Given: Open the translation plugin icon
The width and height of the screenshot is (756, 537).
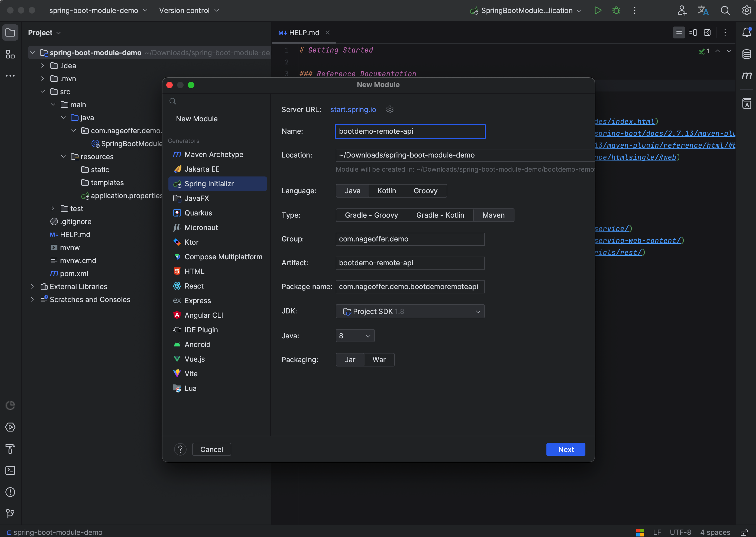Looking at the screenshot, I should tap(703, 11).
